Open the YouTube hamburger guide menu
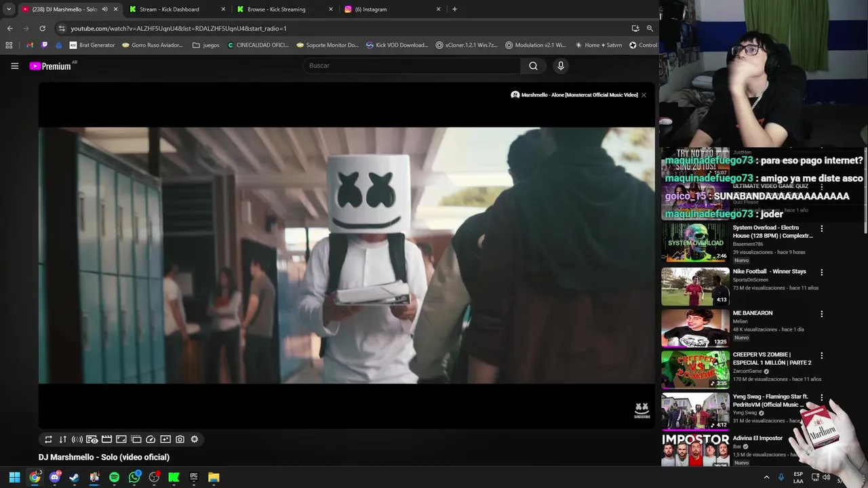The image size is (868, 488). 14,66
